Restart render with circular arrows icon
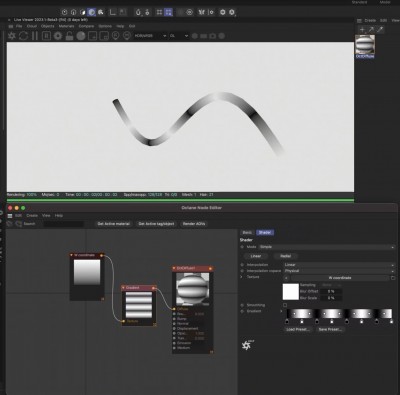Screen dimensions: 400x395 point(23,36)
